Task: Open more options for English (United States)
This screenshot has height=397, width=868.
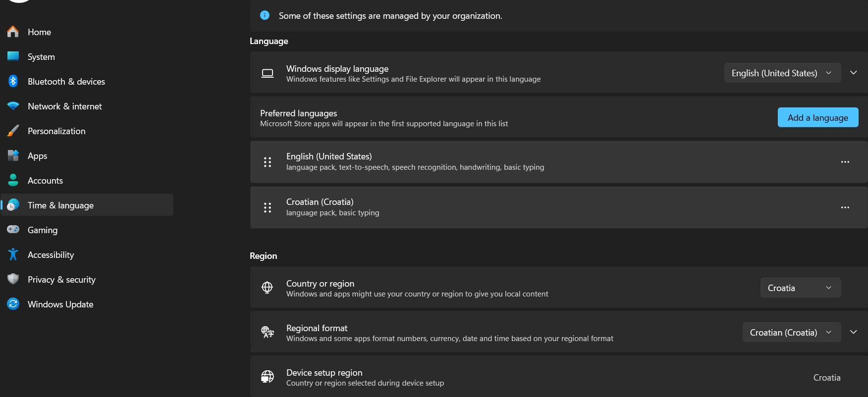Action: 845,162
